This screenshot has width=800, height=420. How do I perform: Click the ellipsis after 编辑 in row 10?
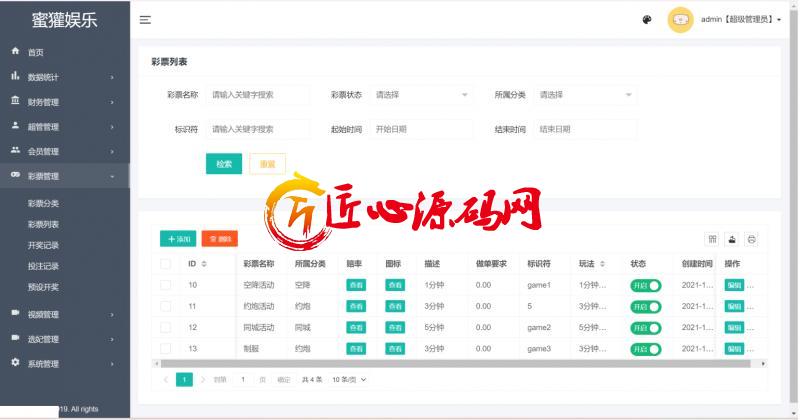click(751, 285)
